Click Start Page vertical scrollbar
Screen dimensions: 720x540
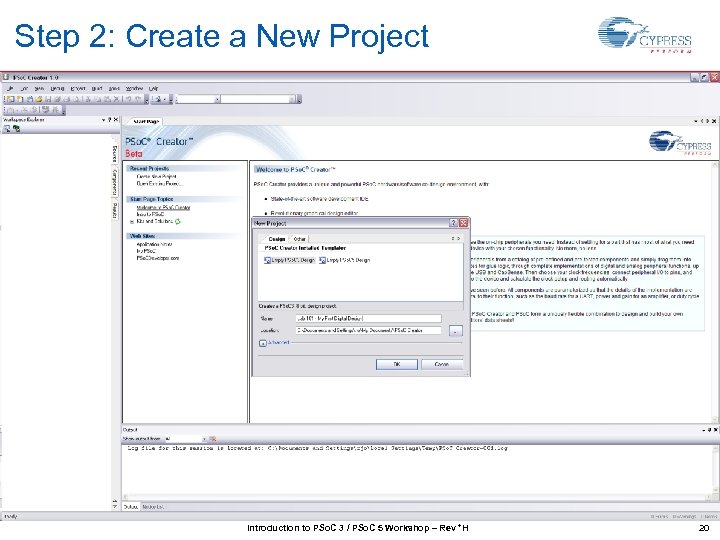tap(714, 292)
